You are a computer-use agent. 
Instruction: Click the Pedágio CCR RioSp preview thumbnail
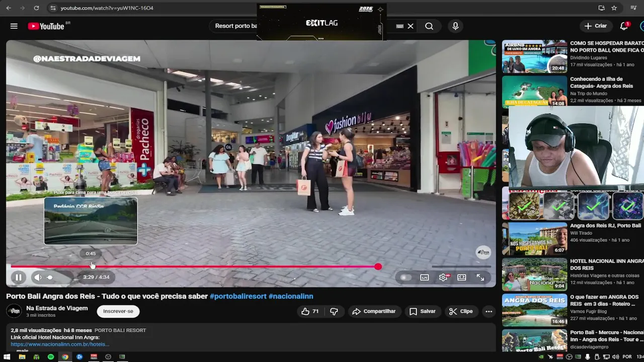tap(91, 221)
